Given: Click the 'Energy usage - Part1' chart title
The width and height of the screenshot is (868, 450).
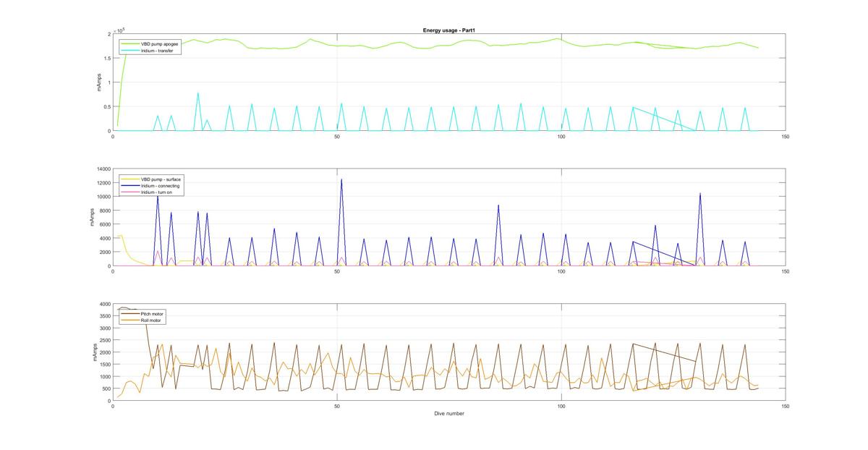Looking at the screenshot, I should 448,30.
